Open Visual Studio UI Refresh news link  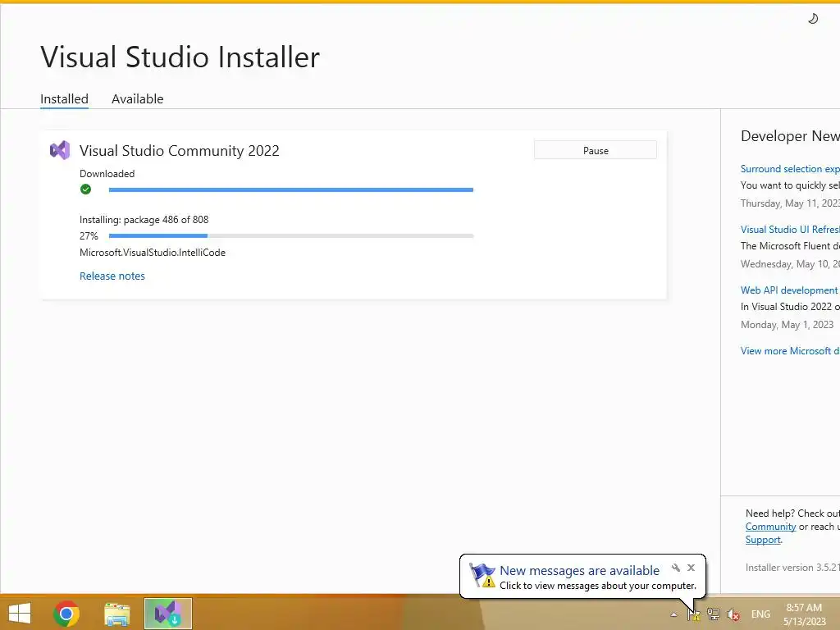coord(790,230)
